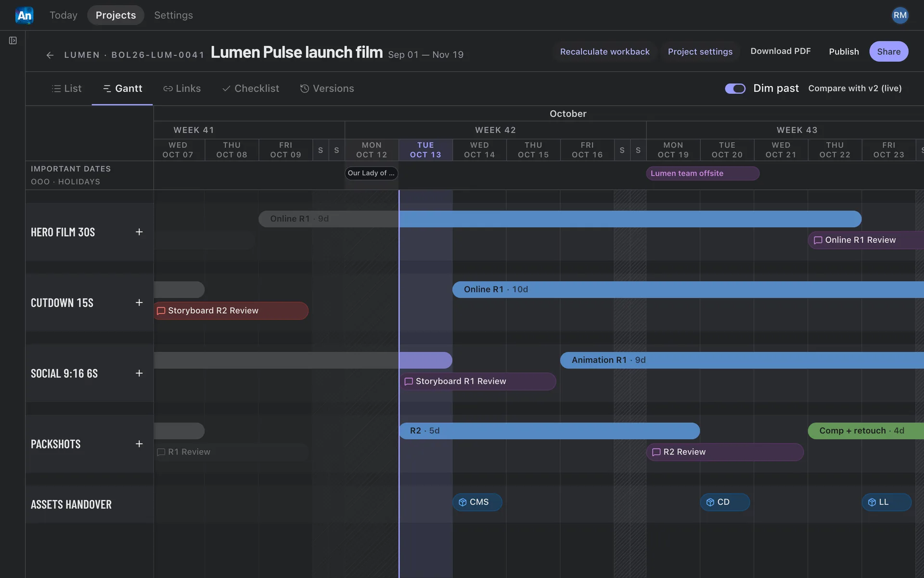
Task: Click the Publish button
Action: click(x=844, y=52)
